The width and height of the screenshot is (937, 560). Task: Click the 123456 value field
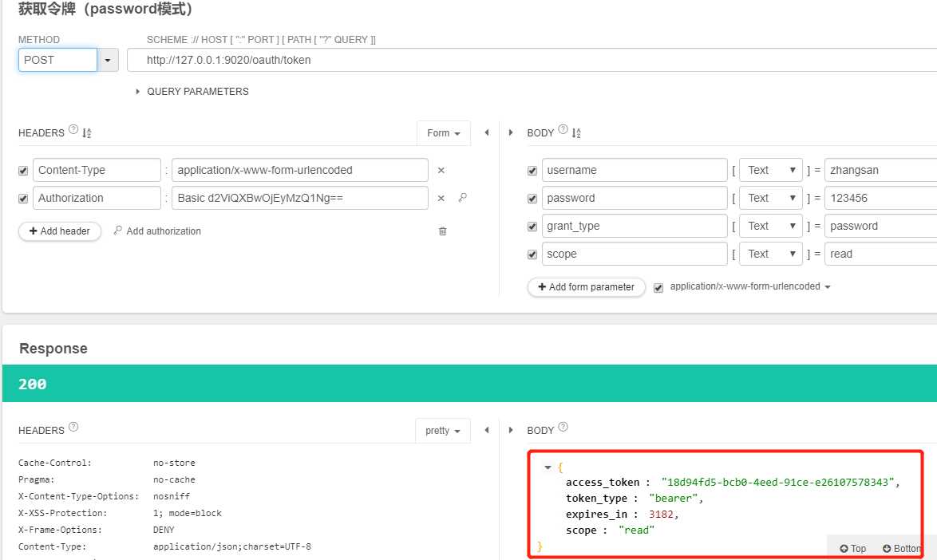point(881,198)
